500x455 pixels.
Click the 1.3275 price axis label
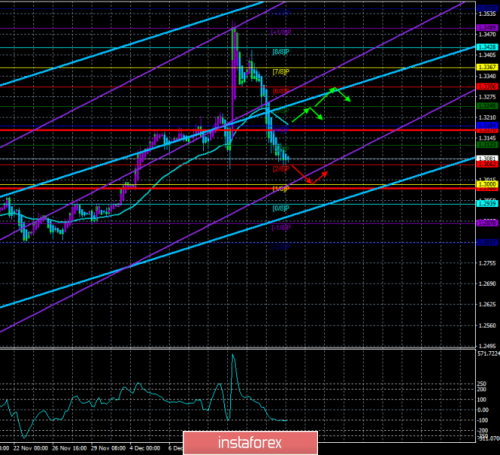click(x=487, y=97)
